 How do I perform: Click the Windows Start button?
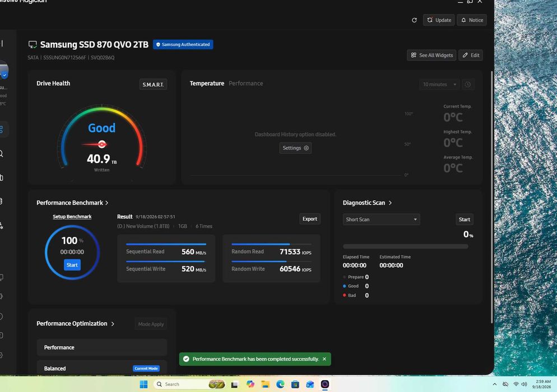pyautogui.click(x=143, y=384)
